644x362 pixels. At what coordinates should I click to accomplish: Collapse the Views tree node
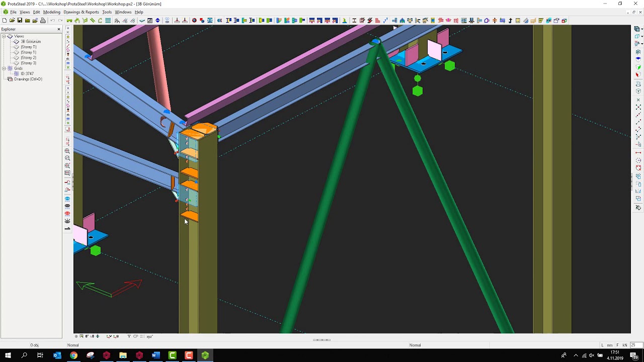coord(4,36)
